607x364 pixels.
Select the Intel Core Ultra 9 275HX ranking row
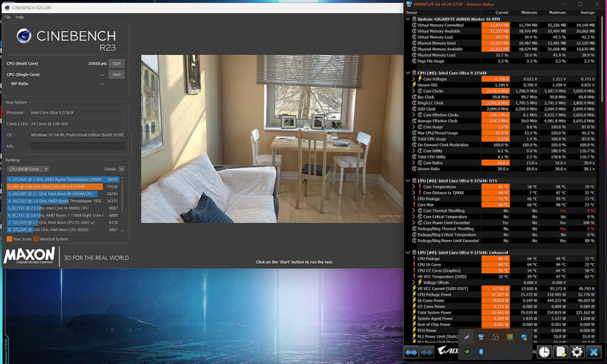pos(63,187)
